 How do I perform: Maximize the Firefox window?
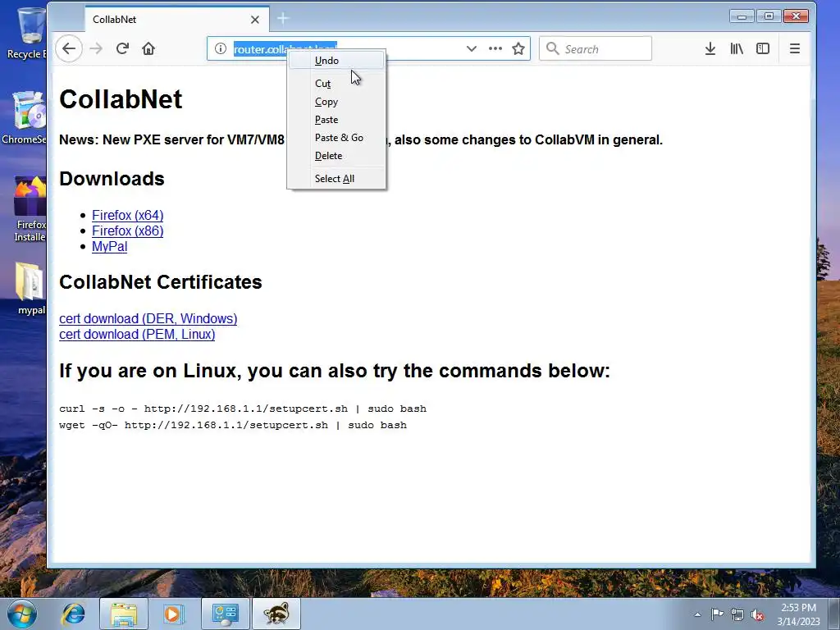pos(769,16)
